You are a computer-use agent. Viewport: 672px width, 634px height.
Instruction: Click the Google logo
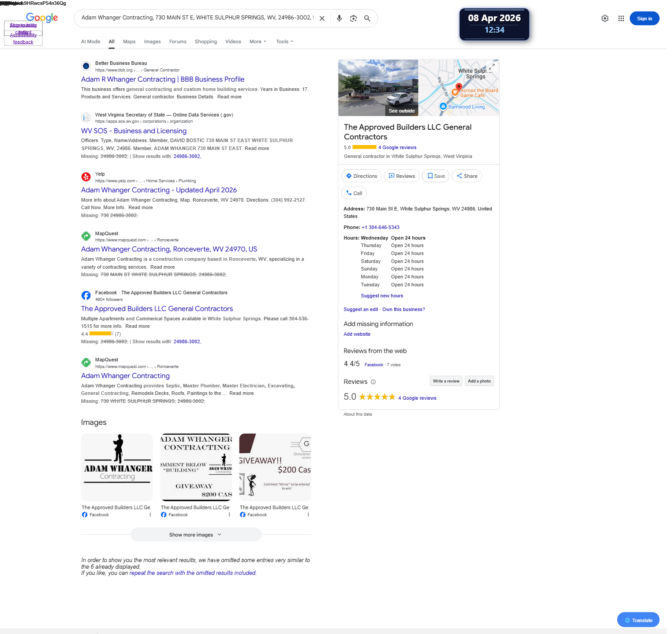click(x=42, y=18)
